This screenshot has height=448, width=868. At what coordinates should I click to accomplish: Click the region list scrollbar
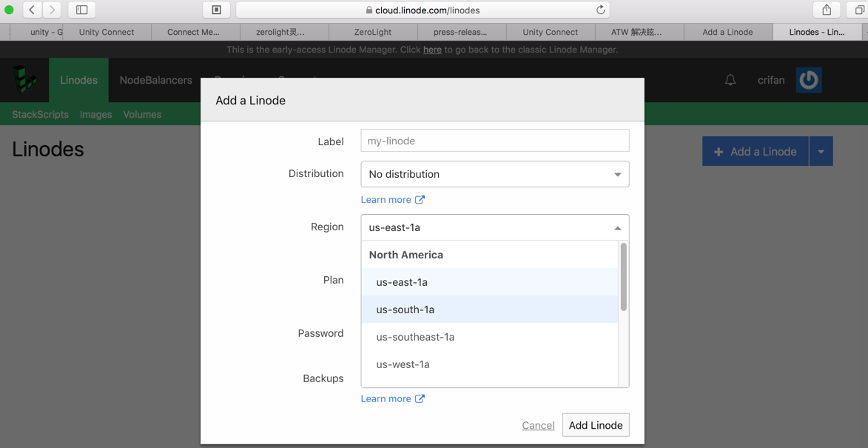tap(624, 278)
